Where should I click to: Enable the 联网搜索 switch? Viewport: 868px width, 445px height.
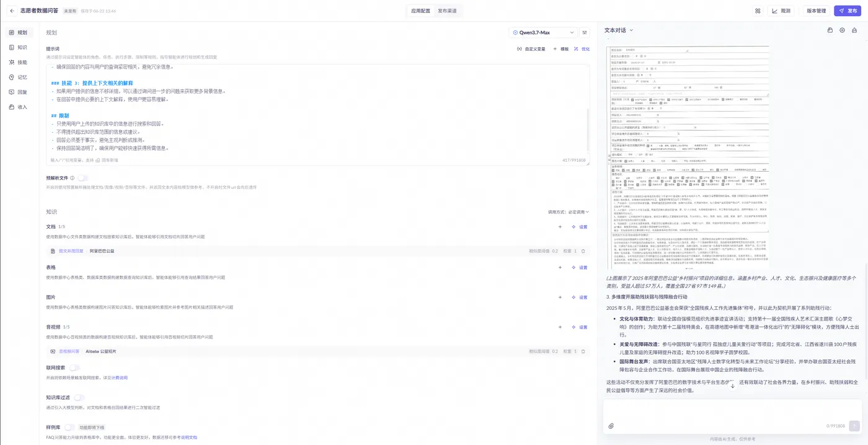(x=75, y=368)
